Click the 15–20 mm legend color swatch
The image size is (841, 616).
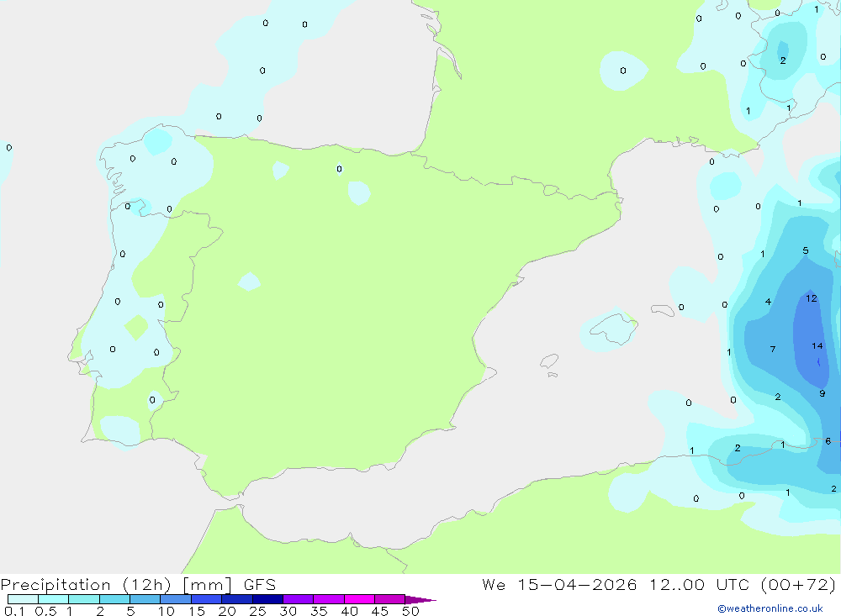pos(207,599)
